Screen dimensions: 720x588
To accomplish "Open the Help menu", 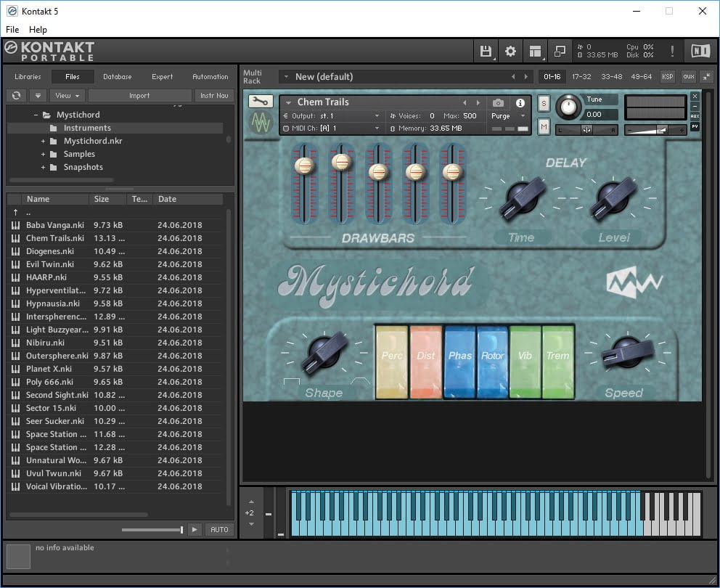I will tap(38, 29).
